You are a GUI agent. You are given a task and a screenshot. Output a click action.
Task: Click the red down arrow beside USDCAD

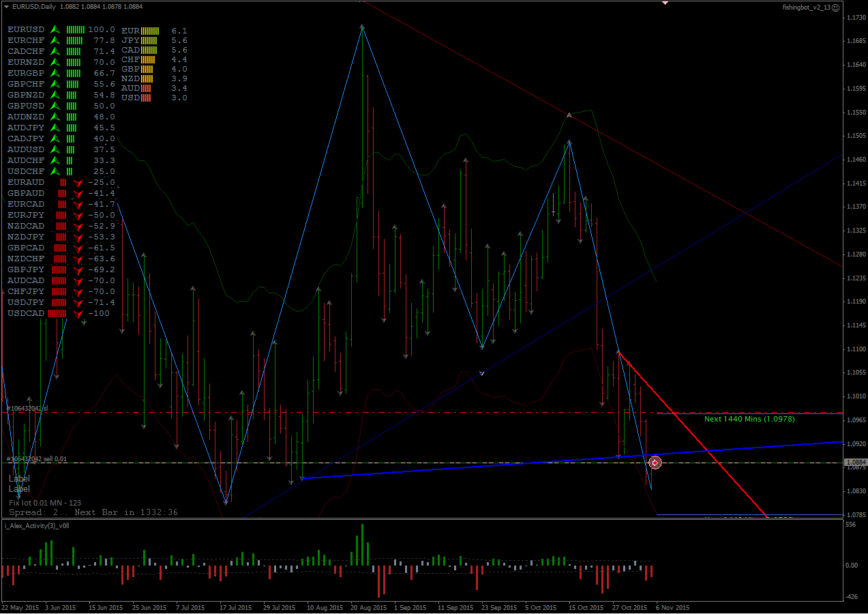click(78, 315)
